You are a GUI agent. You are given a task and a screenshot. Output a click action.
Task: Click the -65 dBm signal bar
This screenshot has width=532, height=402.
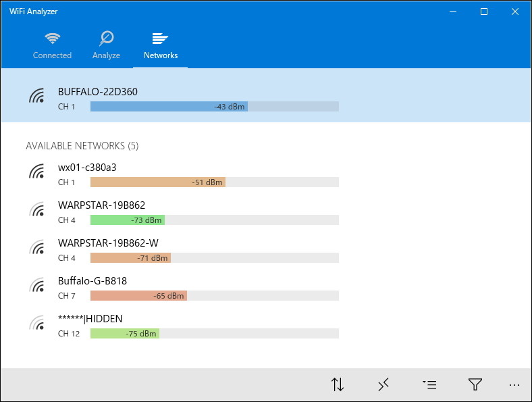(x=215, y=296)
